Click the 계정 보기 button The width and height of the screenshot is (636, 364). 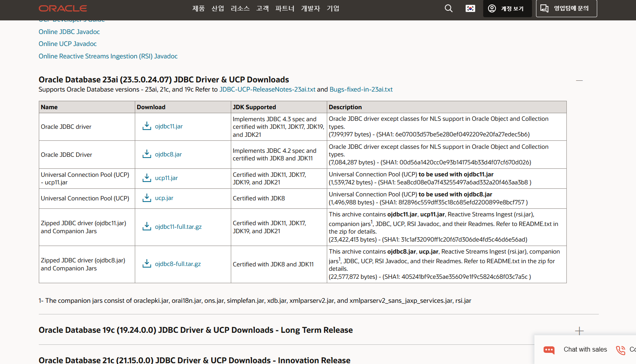click(x=507, y=8)
